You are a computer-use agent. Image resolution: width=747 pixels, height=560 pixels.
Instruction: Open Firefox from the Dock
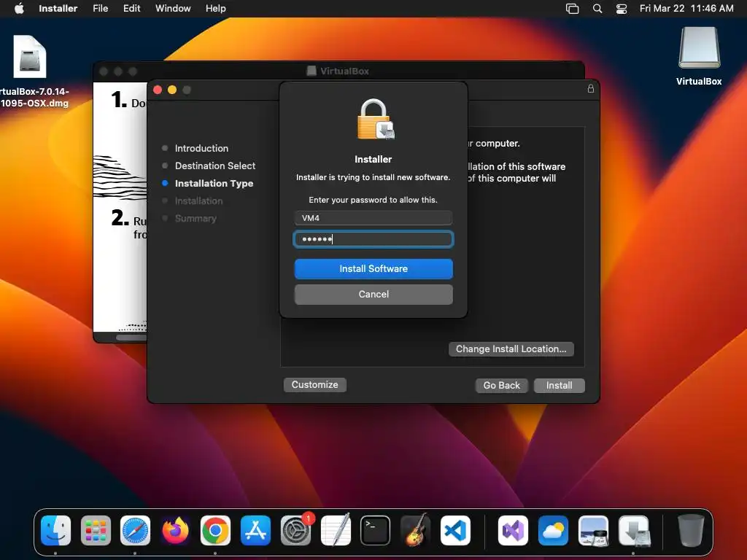tap(175, 531)
